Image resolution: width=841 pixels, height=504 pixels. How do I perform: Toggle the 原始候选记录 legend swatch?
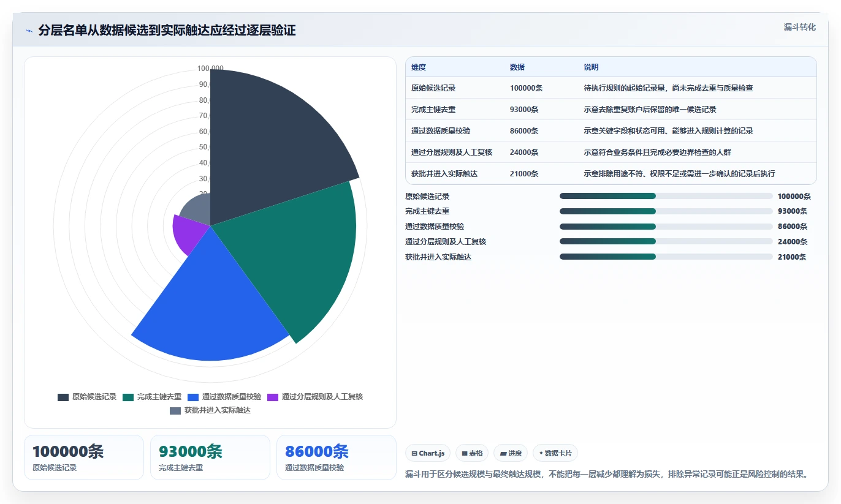63,397
